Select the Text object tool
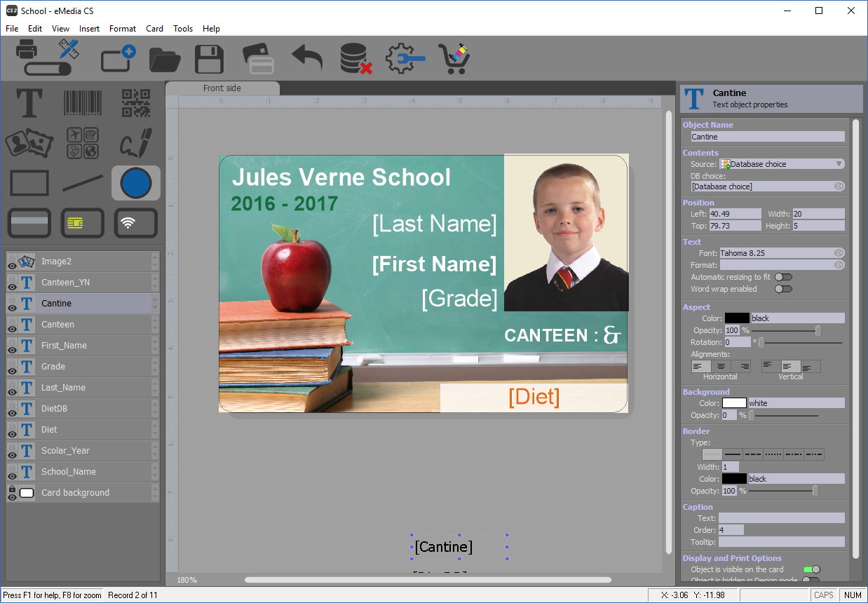The width and height of the screenshot is (868, 603). (29, 103)
